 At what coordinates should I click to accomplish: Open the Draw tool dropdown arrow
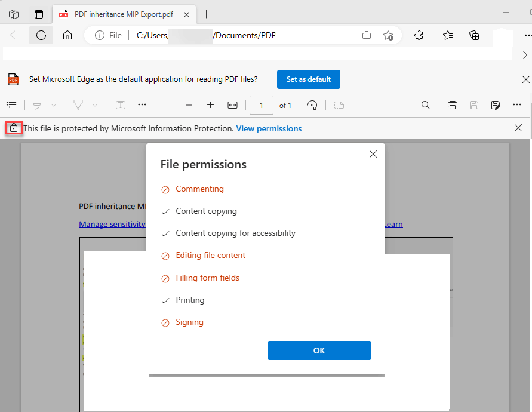point(94,104)
